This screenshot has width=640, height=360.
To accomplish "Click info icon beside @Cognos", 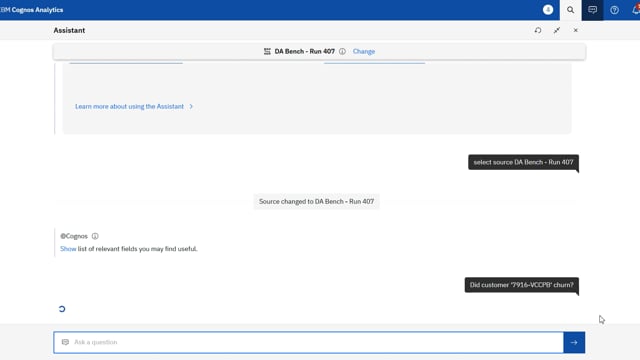I will tap(95, 236).
